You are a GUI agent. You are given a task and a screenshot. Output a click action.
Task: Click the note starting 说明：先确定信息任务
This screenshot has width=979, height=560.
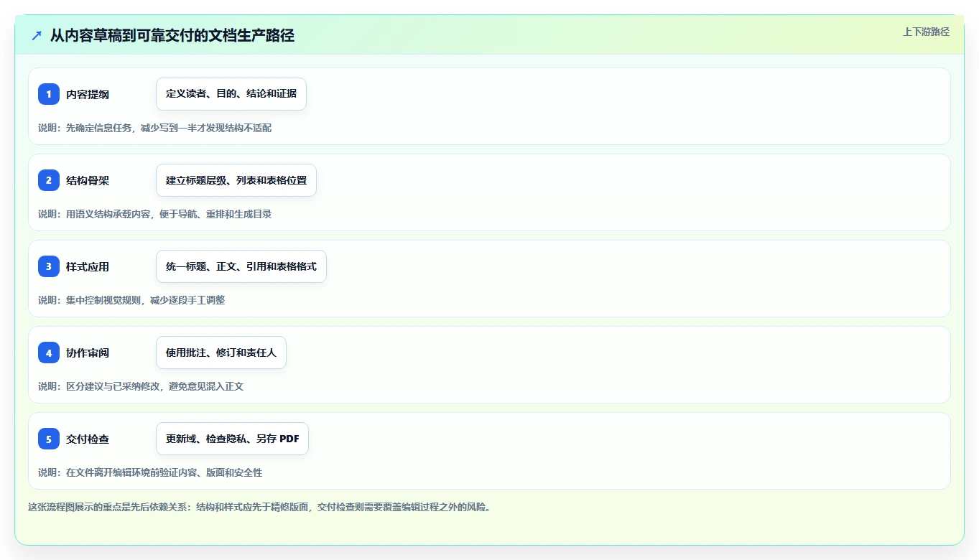[x=154, y=128]
